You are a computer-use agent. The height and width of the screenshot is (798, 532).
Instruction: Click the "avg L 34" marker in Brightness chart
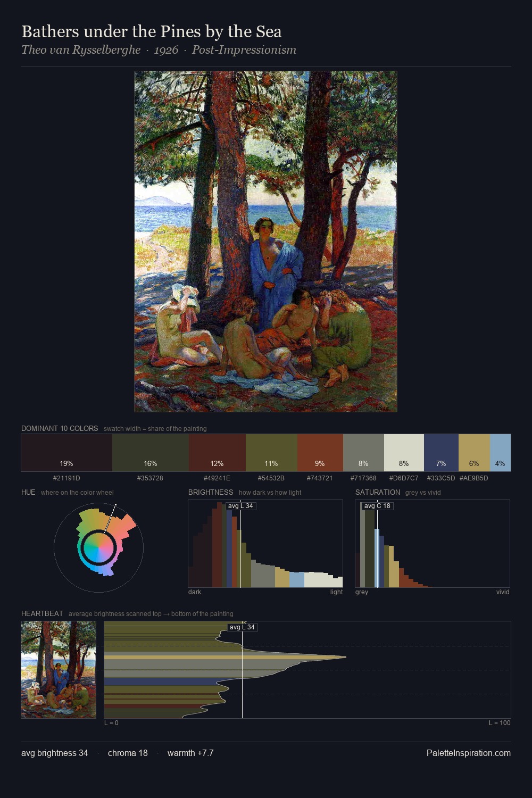(240, 506)
